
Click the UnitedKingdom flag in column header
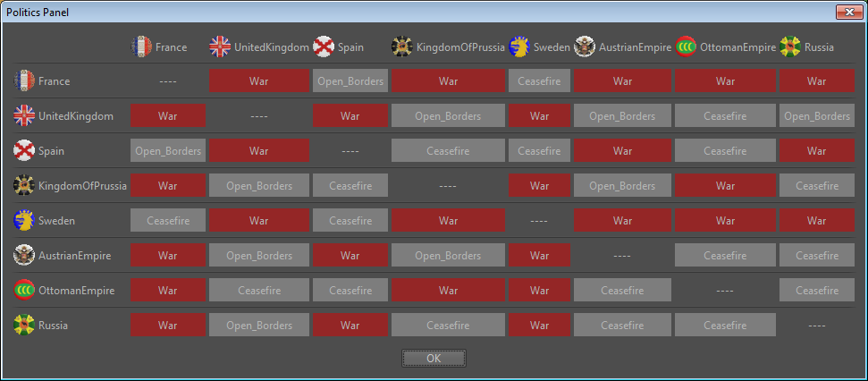tap(220, 47)
